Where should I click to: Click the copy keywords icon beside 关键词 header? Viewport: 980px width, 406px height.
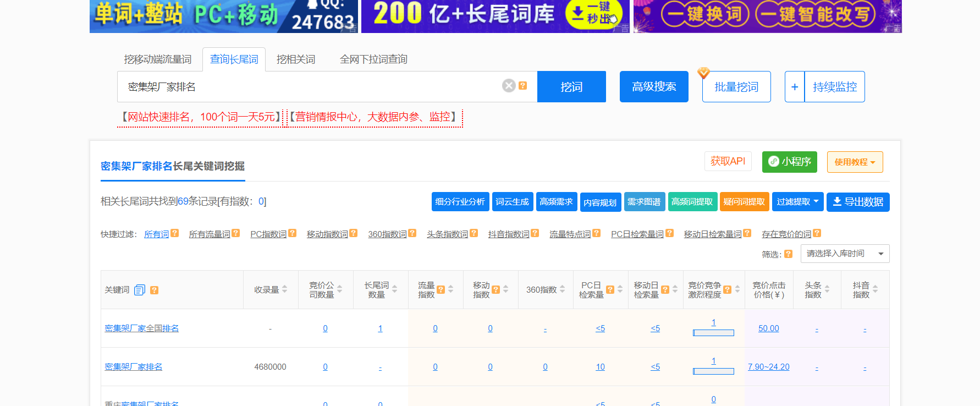140,290
